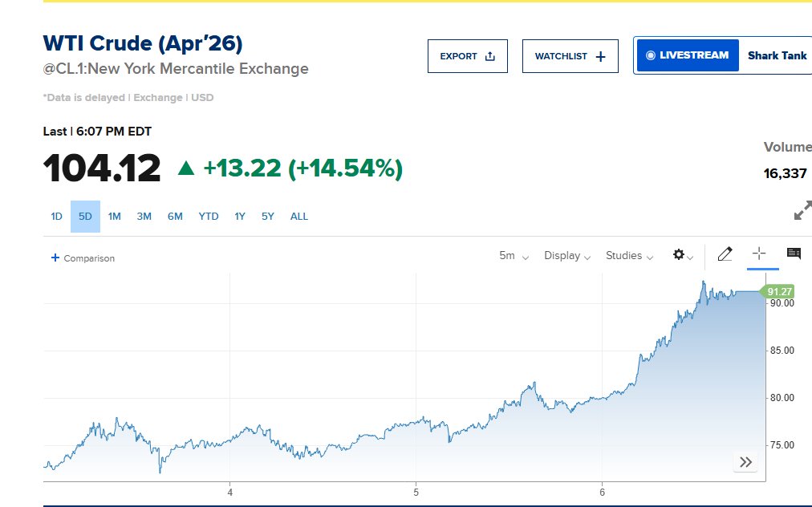Screen dimensions: 812x507
Task: Toggle the crosshair tool
Action: (x=759, y=253)
